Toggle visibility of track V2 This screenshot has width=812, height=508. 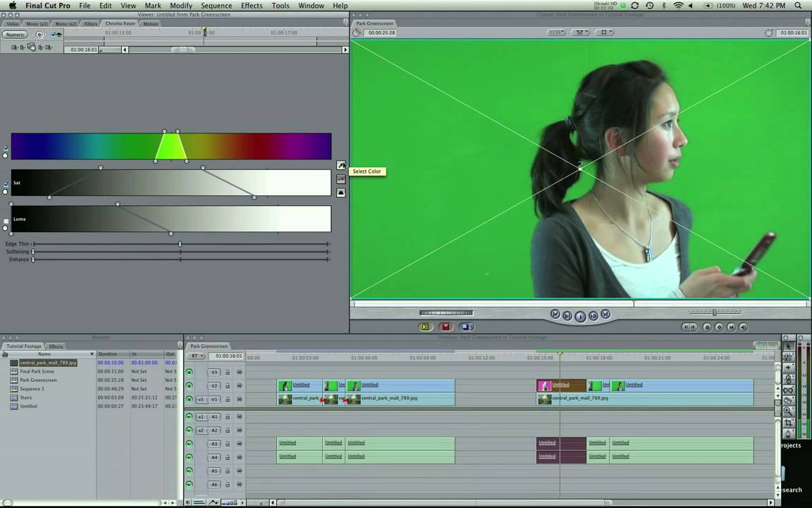[189, 386]
